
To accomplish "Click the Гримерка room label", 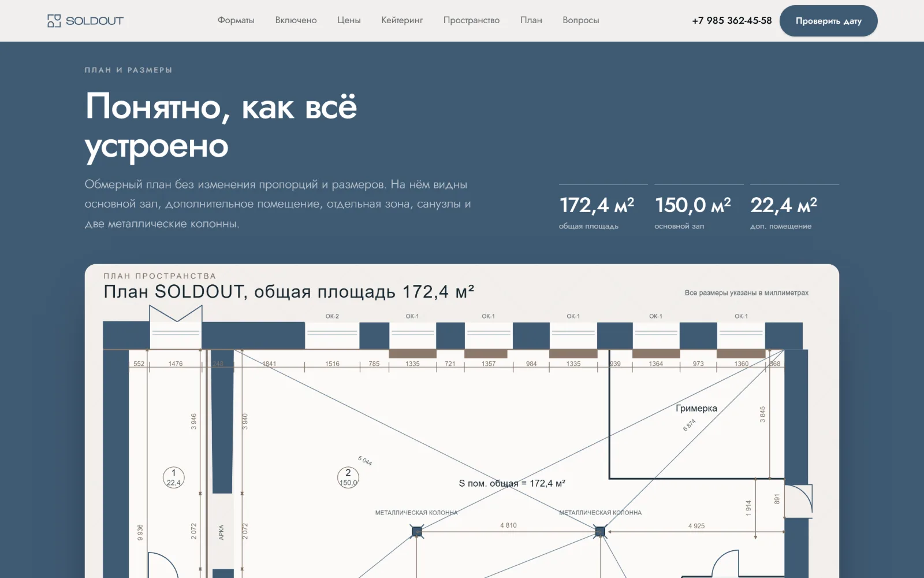I will [x=696, y=408].
